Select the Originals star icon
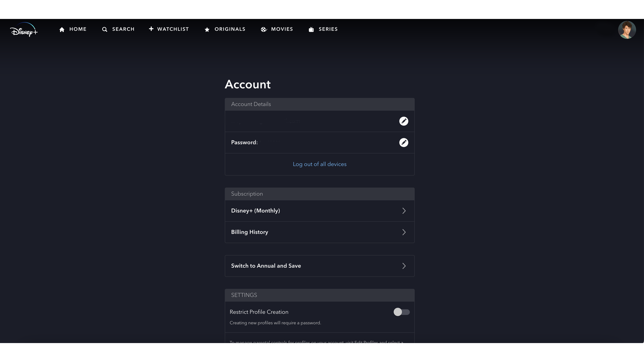This screenshot has width=644, height=362. coord(207,29)
